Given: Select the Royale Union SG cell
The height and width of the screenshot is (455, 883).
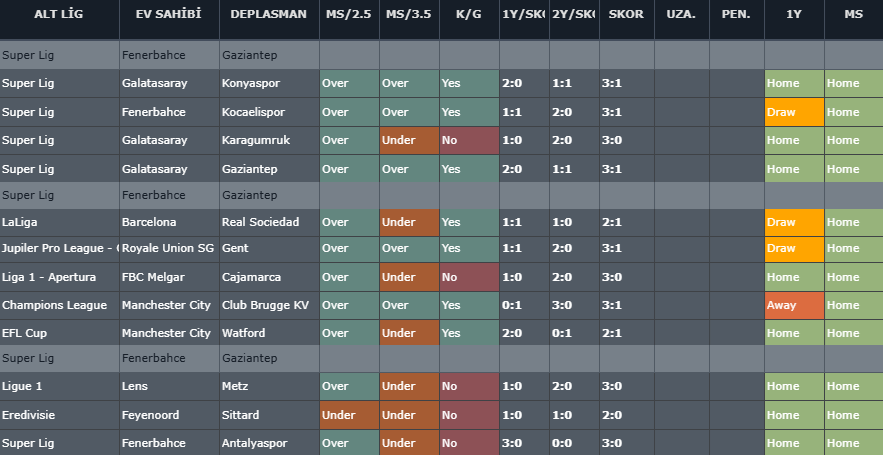Looking at the screenshot, I should coord(169,248).
